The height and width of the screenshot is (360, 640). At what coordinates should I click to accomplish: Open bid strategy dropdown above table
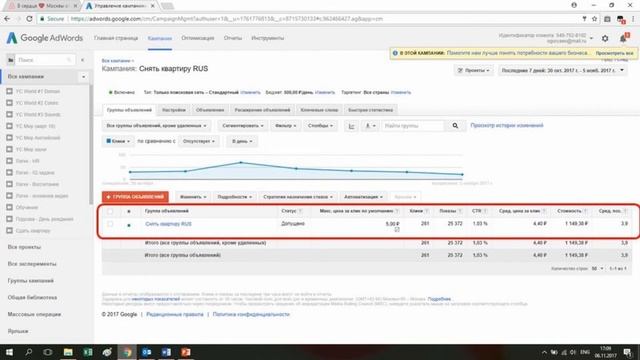click(298, 197)
